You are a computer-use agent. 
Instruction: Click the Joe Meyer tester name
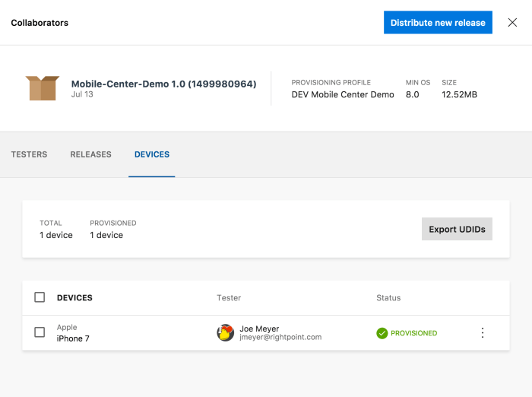click(x=259, y=329)
